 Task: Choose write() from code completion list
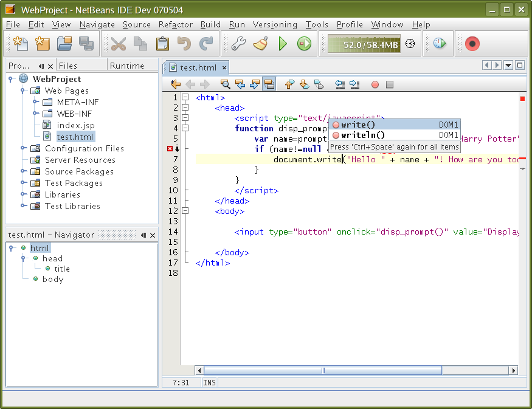395,125
